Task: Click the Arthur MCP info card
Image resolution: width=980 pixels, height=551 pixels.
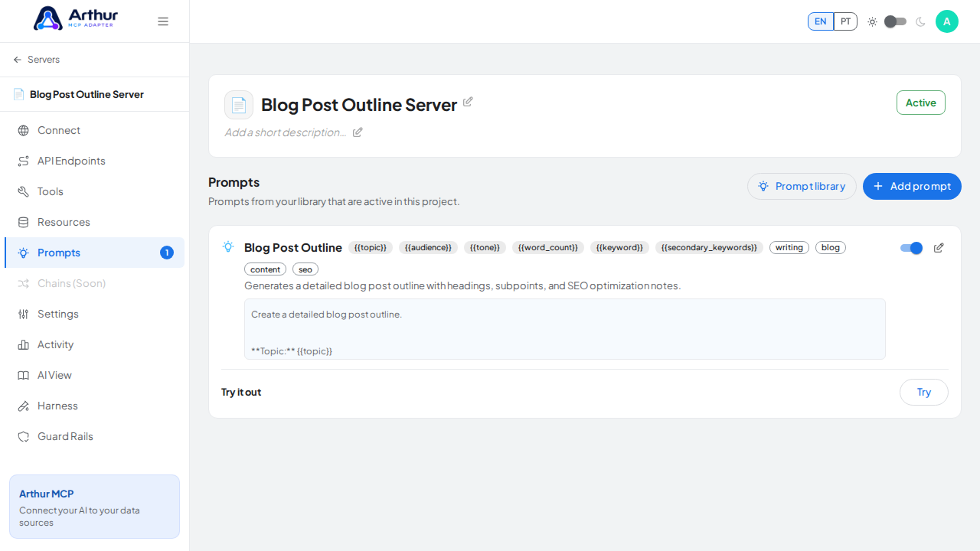Action: [x=94, y=507]
